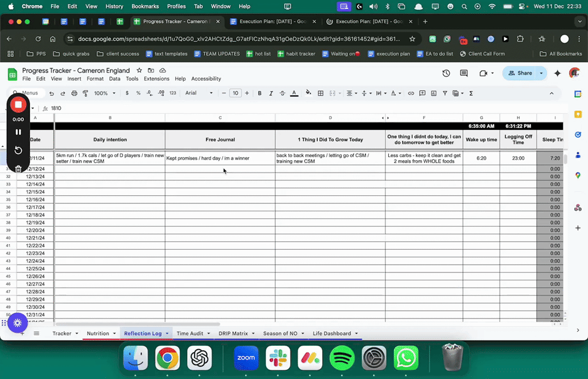Open Google Keep side panel
The image size is (588, 379).
coord(578,114)
